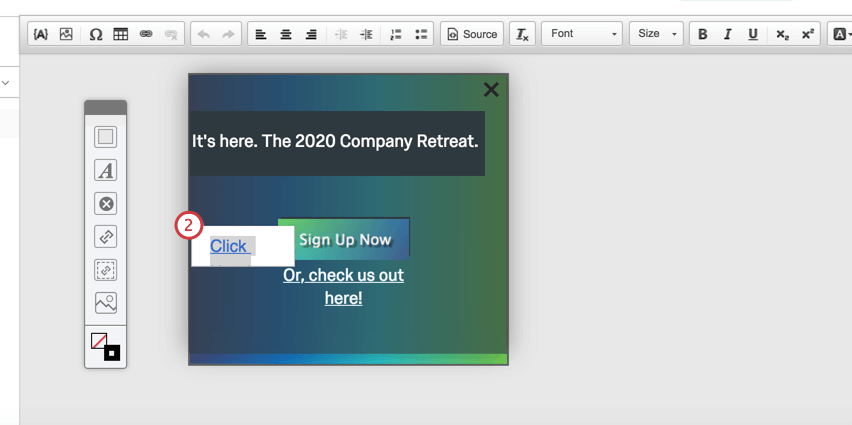Open the Font dropdown
The height and width of the screenshot is (425, 852).
point(582,34)
